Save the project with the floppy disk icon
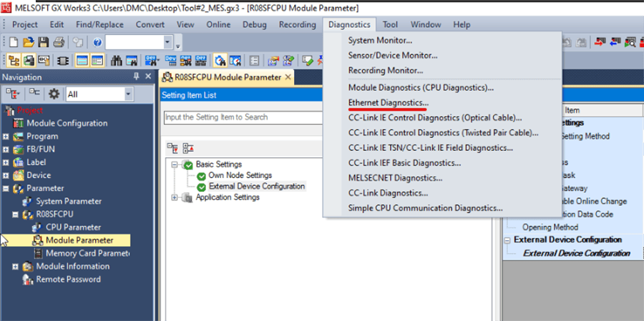The height and width of the screenshot is (321, 644). (x=44, y=42)
